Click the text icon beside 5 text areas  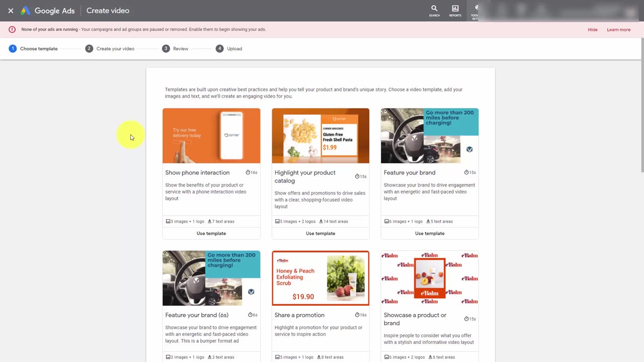click(x=428, y=221)
